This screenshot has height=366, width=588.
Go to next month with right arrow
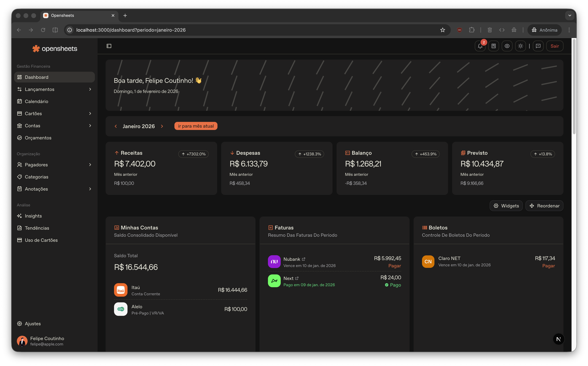pos(162,126)
